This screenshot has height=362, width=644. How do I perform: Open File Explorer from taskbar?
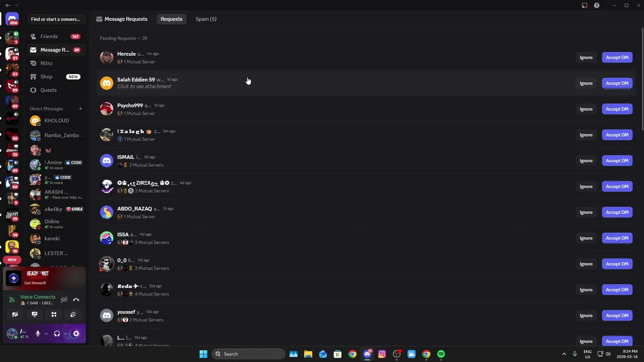[308, 354]
